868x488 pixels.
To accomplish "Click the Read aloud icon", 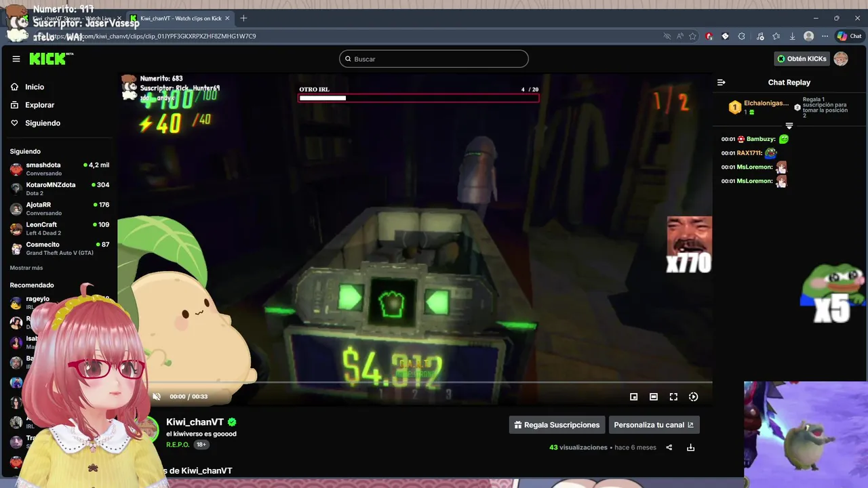I will point(680,37).
